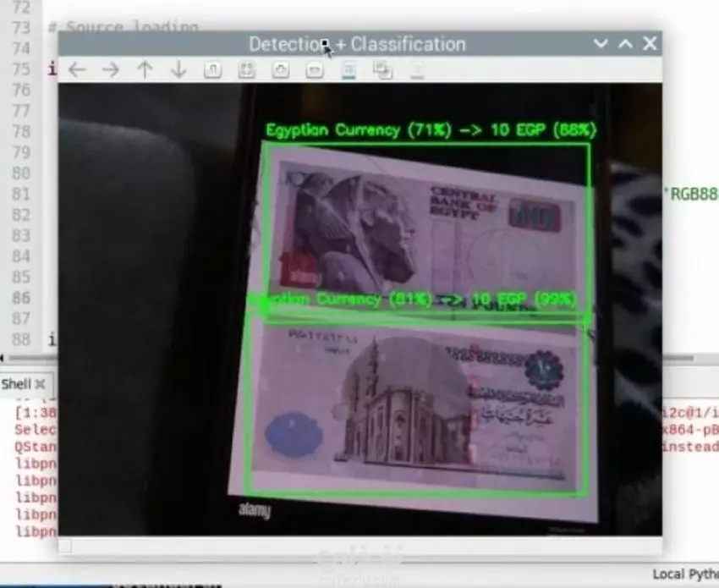Viewport: 719px width, 588px height.
Task: Zoom in on the detection image
Action: [x=281, y=70]
